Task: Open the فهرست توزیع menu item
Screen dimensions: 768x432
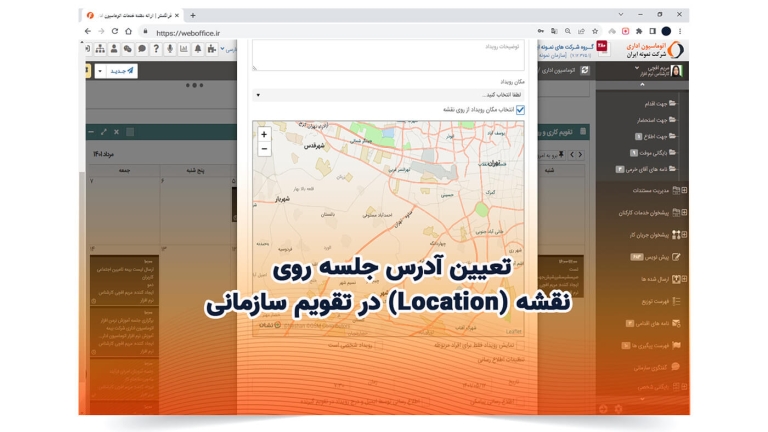Action: 661,301
